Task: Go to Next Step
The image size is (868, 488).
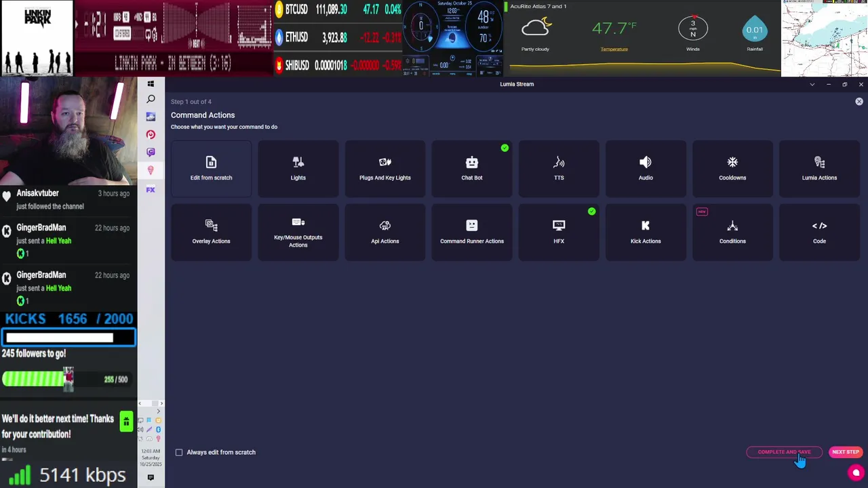Action: pyautogui.click(x=846, y=452)
